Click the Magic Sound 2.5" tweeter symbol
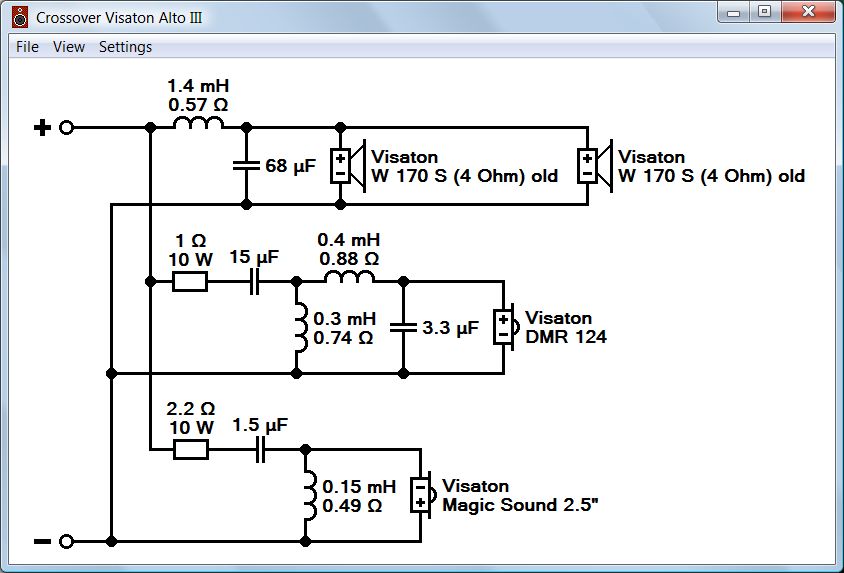Viewport: 844px width, 573px height. coord(423,495)
